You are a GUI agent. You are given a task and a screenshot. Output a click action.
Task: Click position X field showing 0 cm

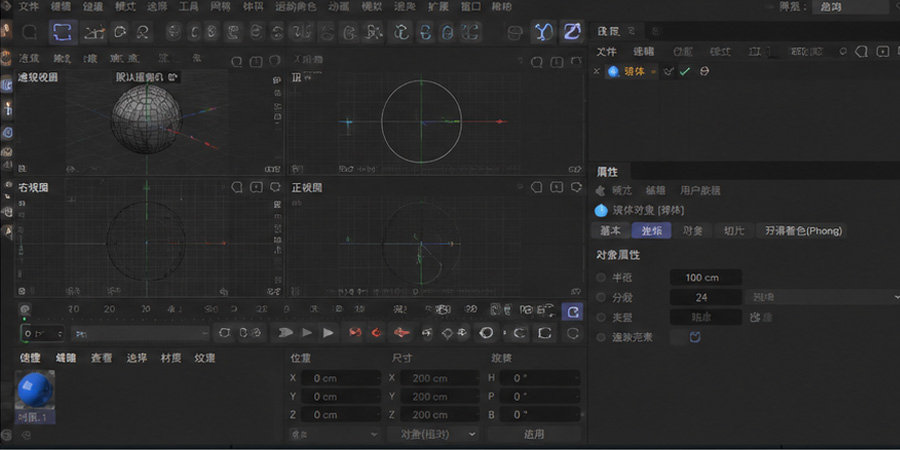coord(340,378)
